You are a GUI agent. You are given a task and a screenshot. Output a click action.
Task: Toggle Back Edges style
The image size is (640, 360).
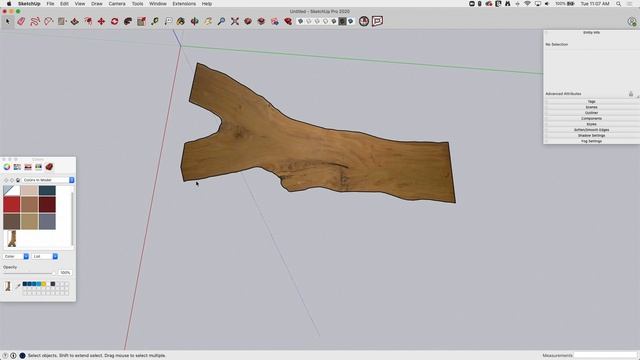[x=309, y=21]
